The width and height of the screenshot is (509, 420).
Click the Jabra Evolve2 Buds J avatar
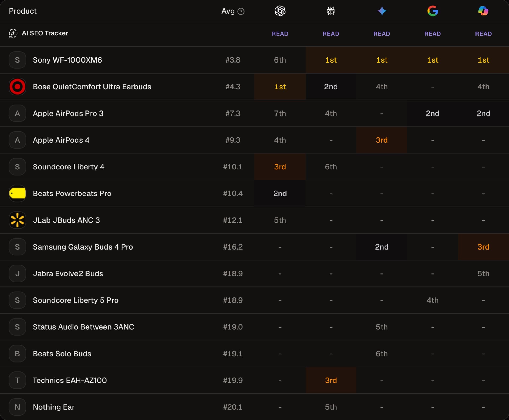click(x=17, y=273)
